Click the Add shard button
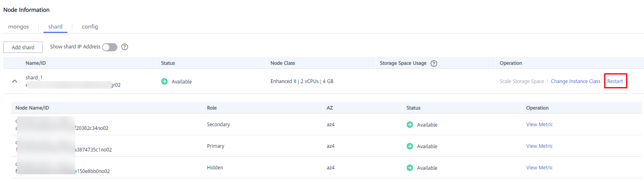 (23, 47)
